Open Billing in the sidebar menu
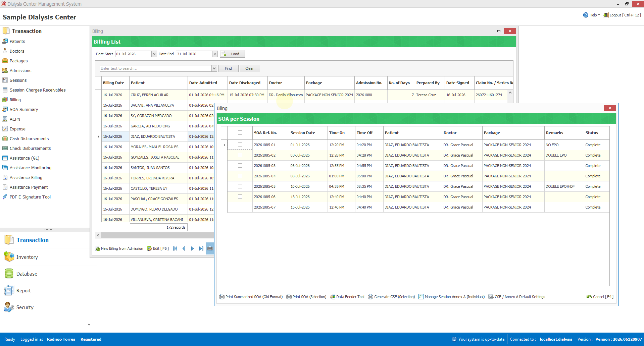Image resolution: width=644 pixels, height=346 pixels. coord(12,100)
